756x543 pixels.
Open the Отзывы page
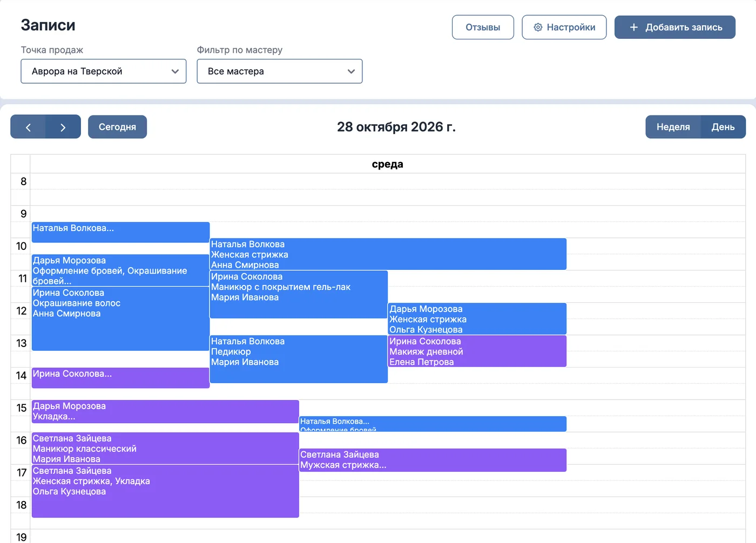point(483,28)
